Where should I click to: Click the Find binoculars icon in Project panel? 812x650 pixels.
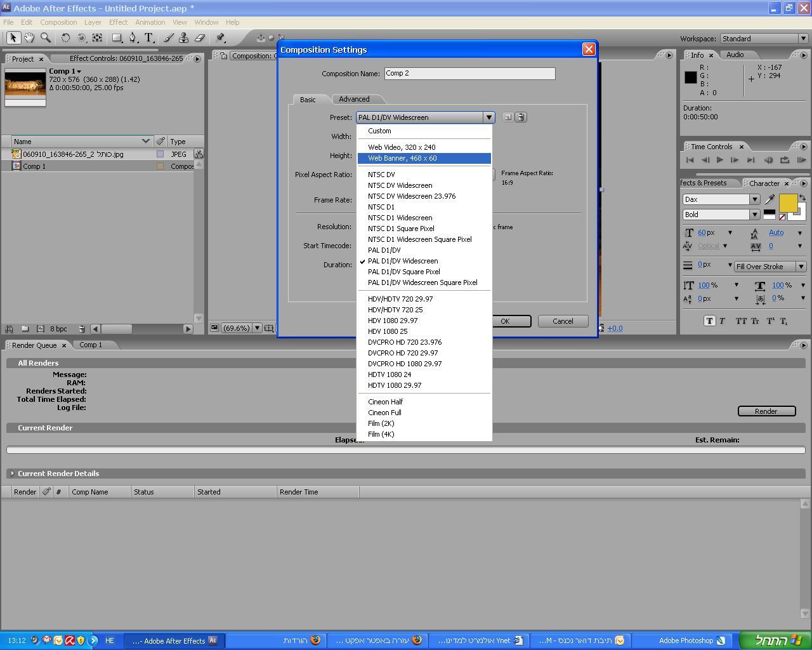9,329
